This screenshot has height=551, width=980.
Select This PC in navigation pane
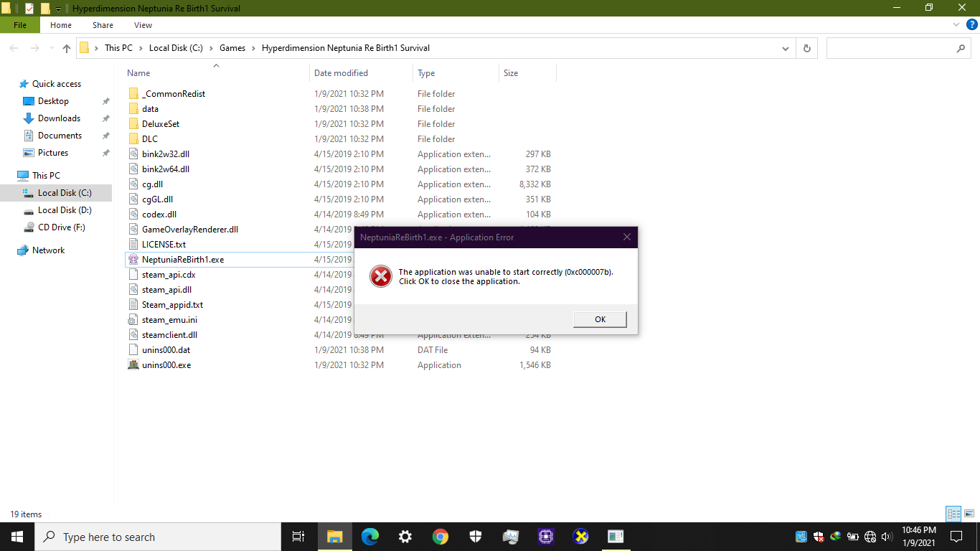(46, 176)
